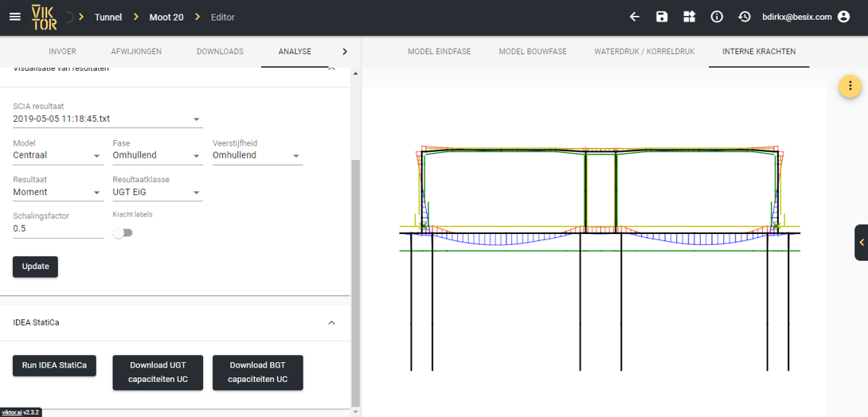Switch to the Downloads tab
The width and height of the screenshot is (868, 417).
coord(220,52)
